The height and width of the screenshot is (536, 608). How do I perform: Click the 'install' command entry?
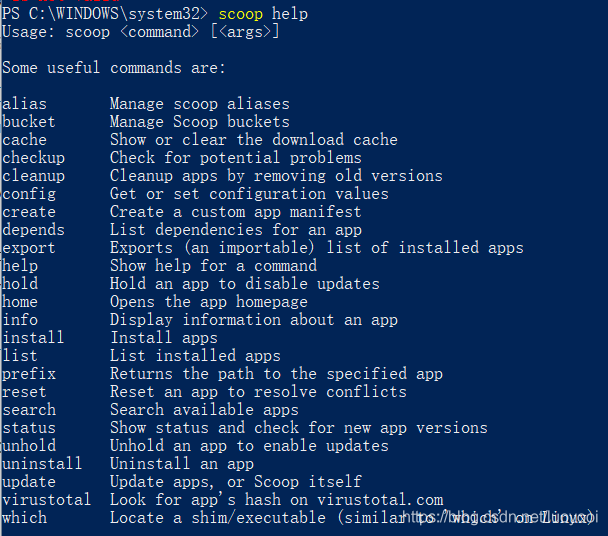point(33,337)
